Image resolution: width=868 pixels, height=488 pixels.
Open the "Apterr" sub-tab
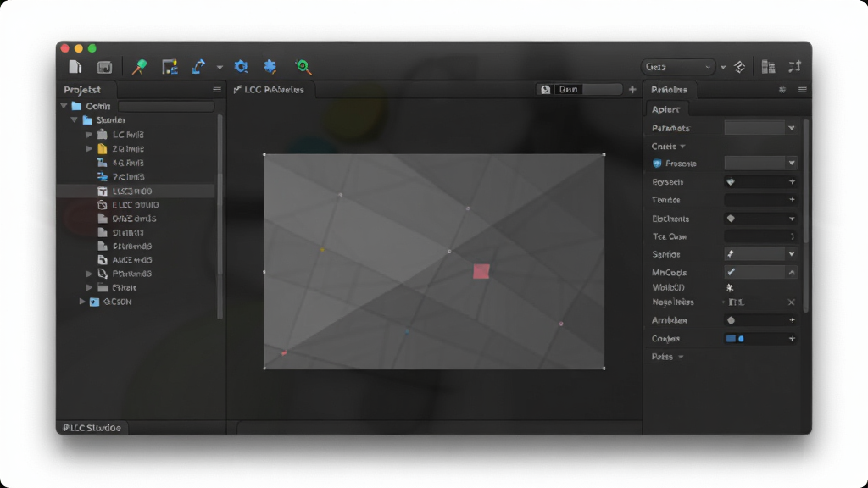coord(666,109)
